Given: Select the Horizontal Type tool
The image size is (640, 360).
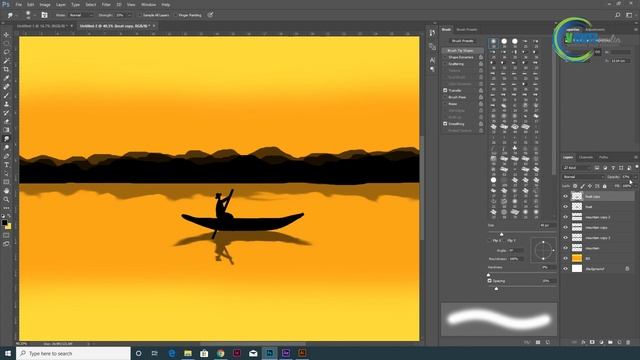Looking at the screenshot, I should tap(6, 165).
